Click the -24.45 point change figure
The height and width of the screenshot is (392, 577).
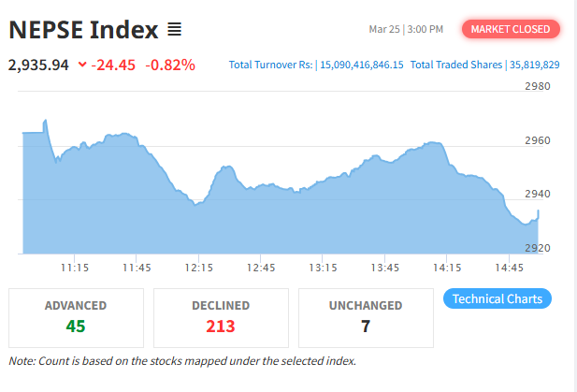point(113,65)
